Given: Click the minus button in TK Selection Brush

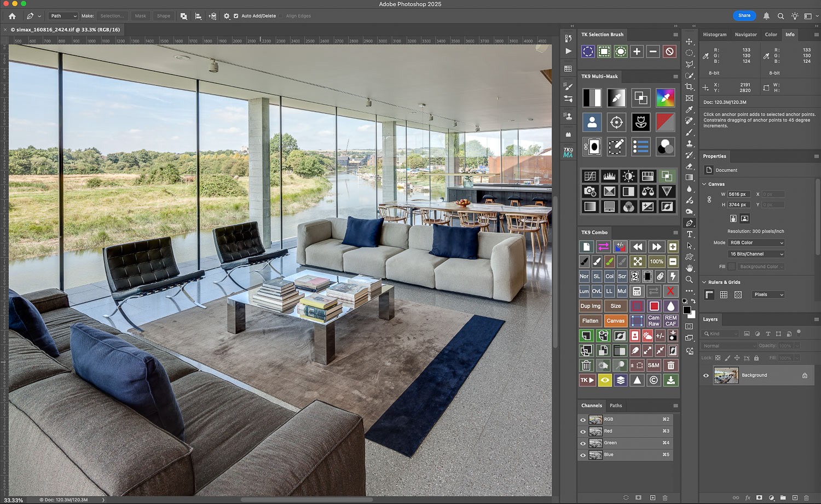Looking at the screenshot, I should pos(653,51).
